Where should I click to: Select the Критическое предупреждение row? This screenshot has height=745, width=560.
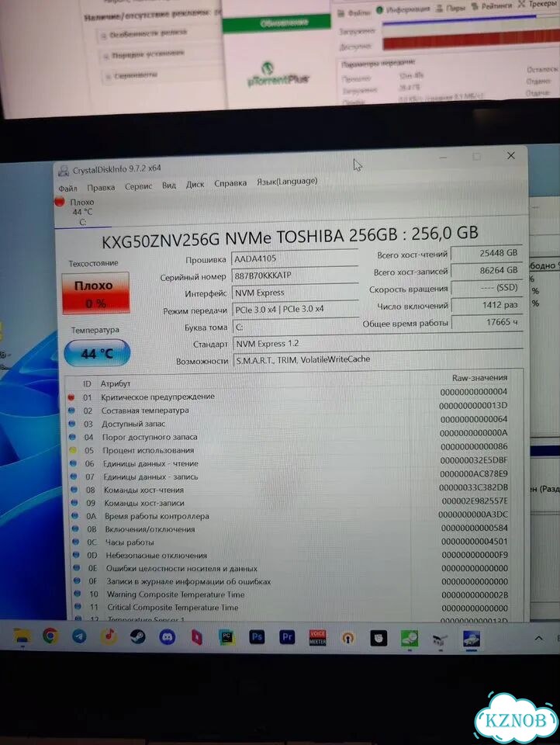[x=289, y=395]
